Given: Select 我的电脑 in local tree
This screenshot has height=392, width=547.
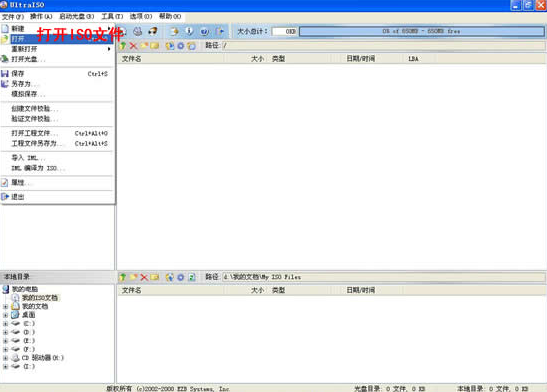Looking at the screenshot, I should pos(25,289).
